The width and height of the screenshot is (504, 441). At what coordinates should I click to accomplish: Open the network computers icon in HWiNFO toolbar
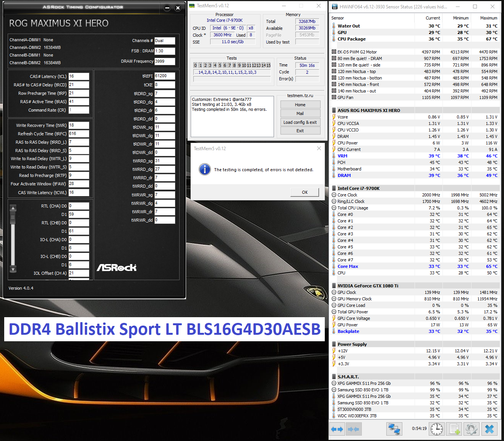click(394, 429)
